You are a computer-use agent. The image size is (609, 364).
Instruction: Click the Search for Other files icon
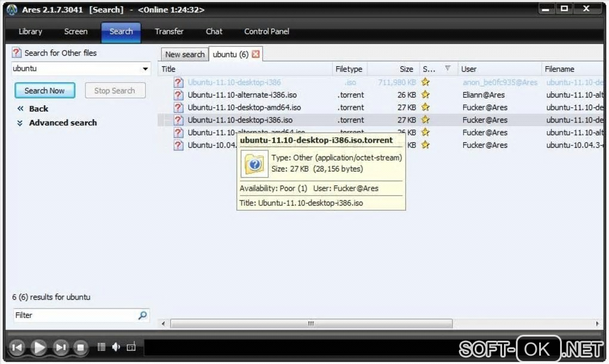click(x=16, y=53)
